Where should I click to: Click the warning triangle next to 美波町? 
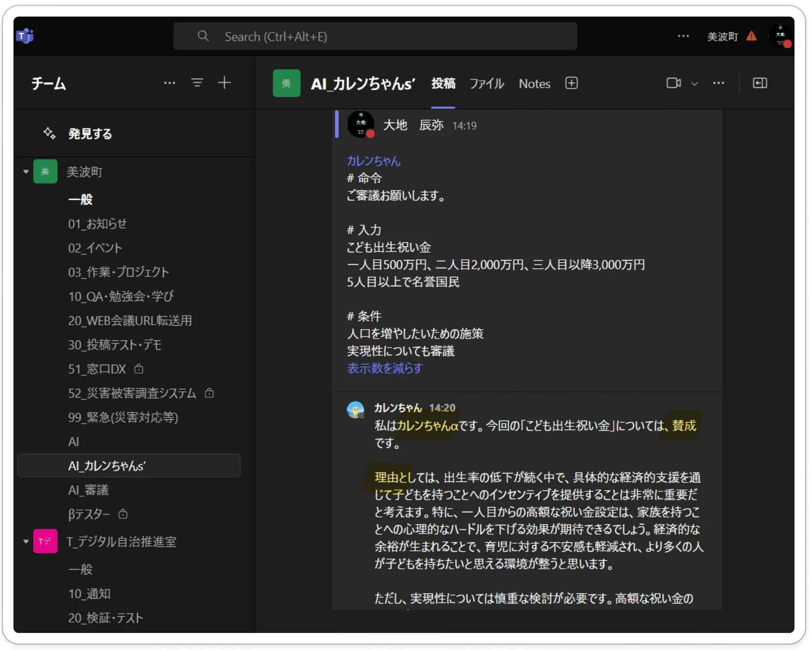(x=752, y=36)
